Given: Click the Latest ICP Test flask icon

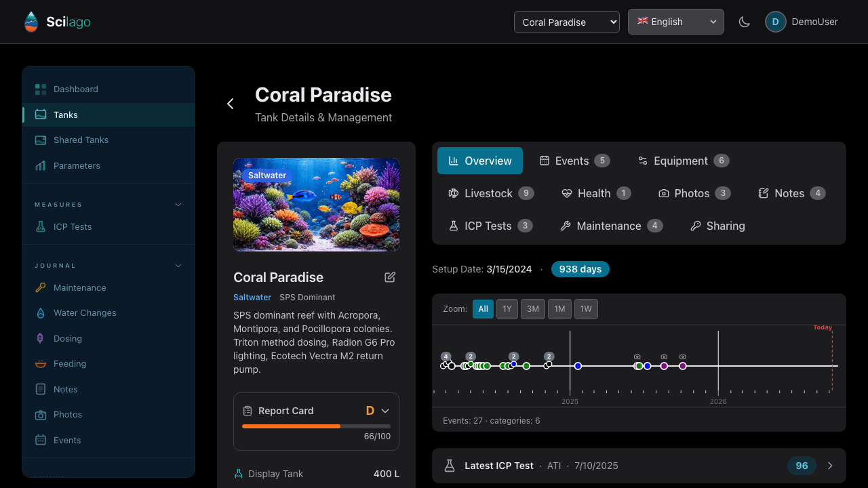Looking at the screenshot, I should pyautogui.click(x=449, y=466).
